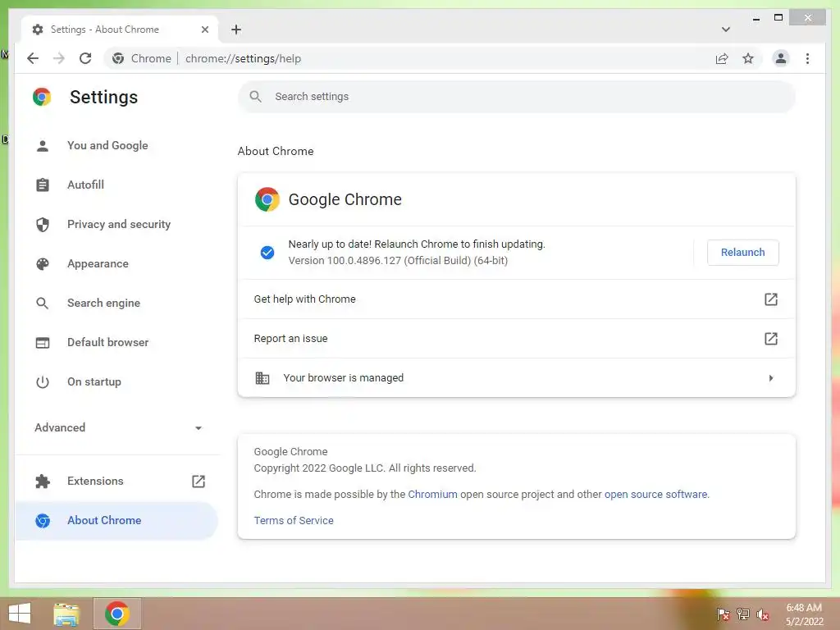Go to Privacy and security

pyautogui.click(x=116, y=224)
